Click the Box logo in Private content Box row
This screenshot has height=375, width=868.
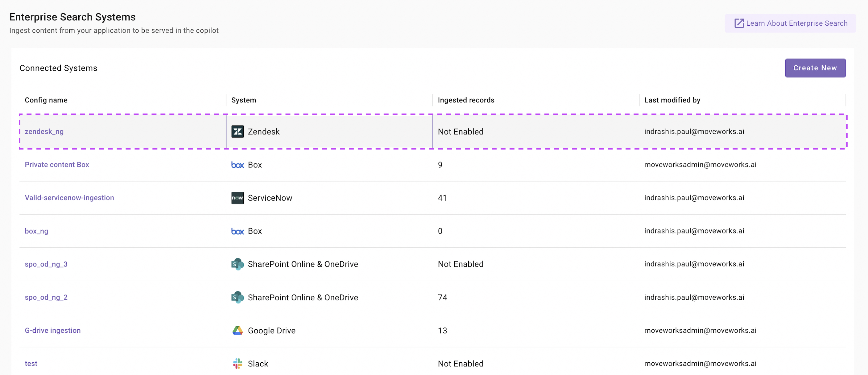tap(237, 165)
